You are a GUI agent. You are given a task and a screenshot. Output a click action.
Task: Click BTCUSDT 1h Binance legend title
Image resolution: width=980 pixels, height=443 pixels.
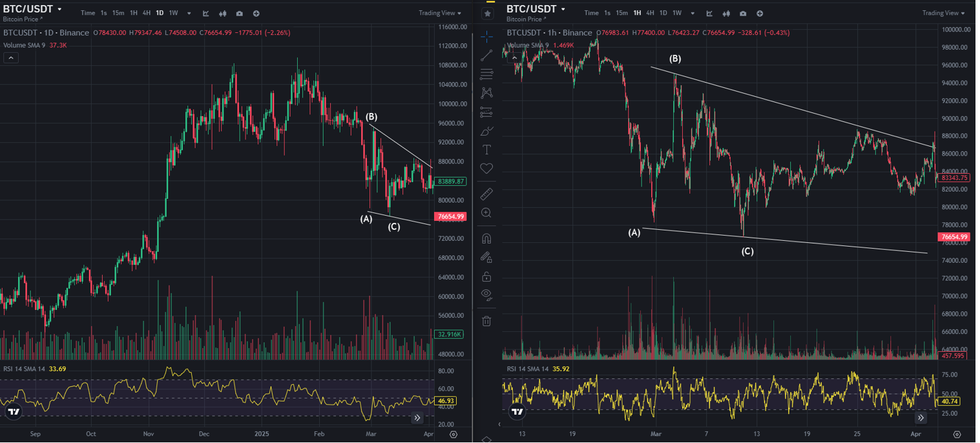coord(549,32)
